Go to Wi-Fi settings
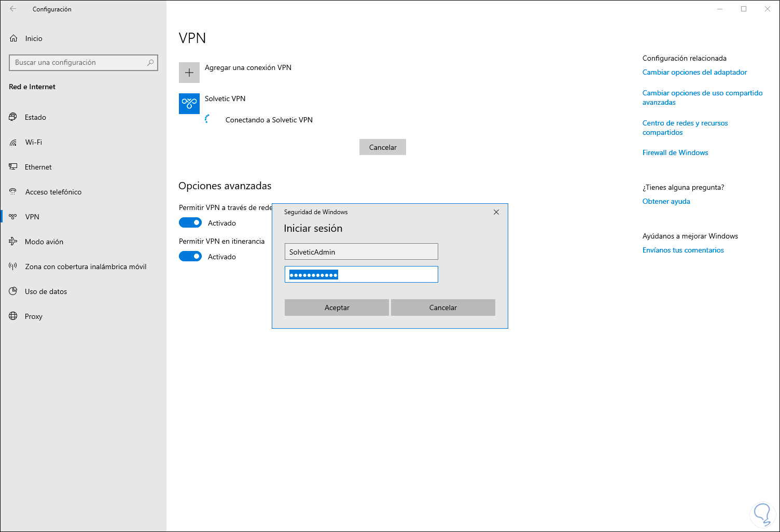Screen dimensions: 780x532 point(34,142)
